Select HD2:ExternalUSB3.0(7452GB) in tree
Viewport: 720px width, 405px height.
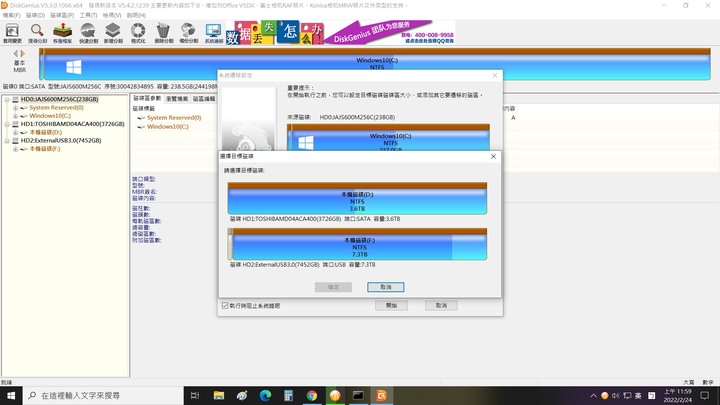61,141
